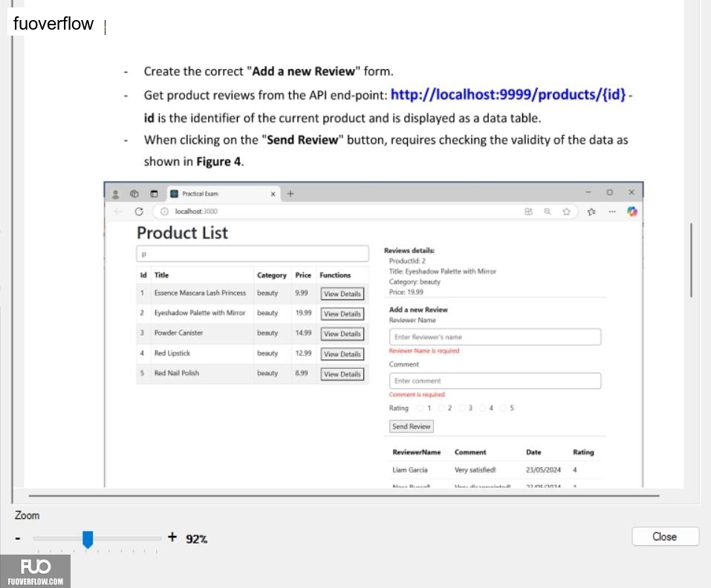Click the browser profile avatar icon

(x=115, y=194)
